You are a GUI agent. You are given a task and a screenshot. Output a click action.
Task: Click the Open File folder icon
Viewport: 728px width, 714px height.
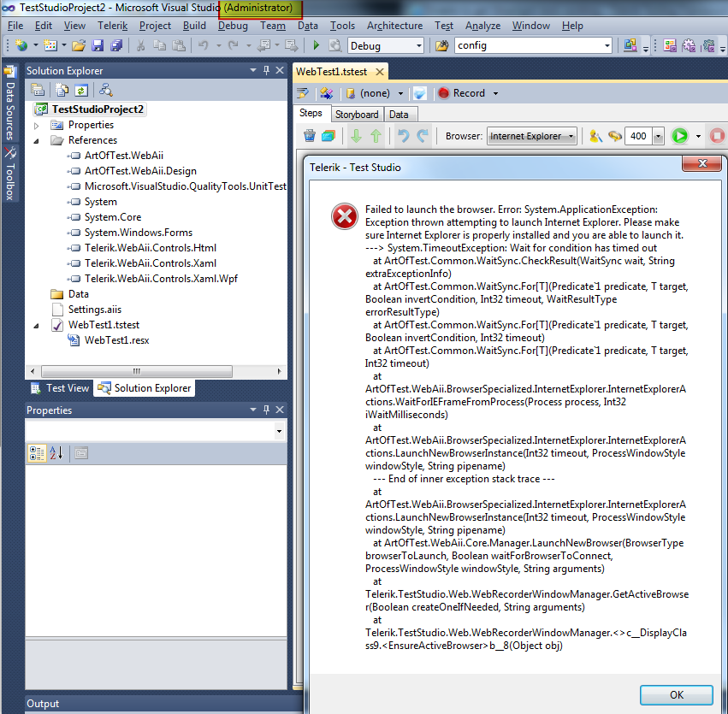(79, 45)
